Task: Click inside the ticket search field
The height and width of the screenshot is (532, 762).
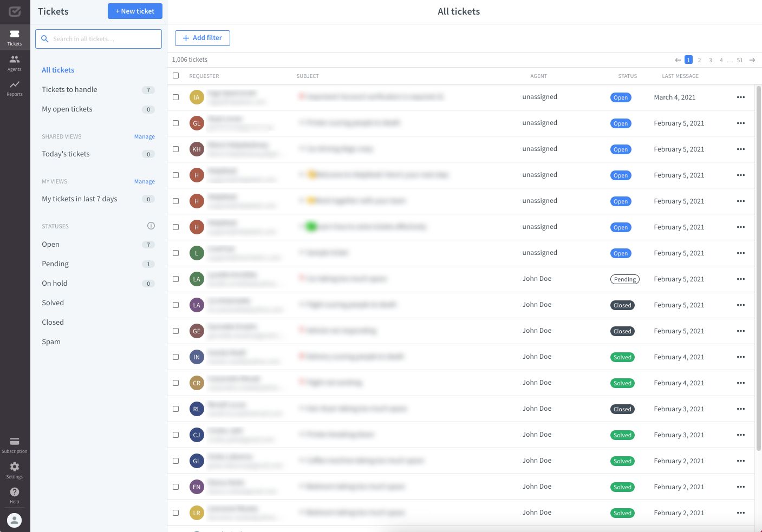Action: point(98,38)
